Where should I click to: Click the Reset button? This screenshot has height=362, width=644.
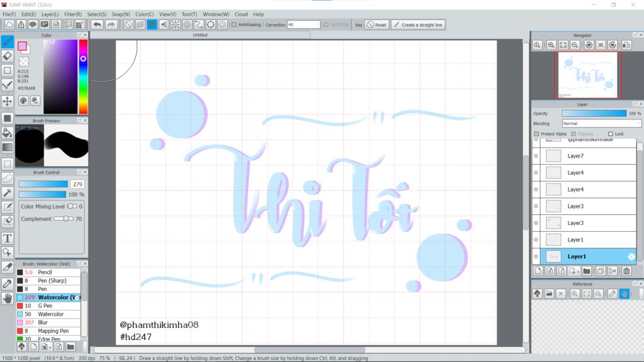pyautogui.click(x=377, y=25)
